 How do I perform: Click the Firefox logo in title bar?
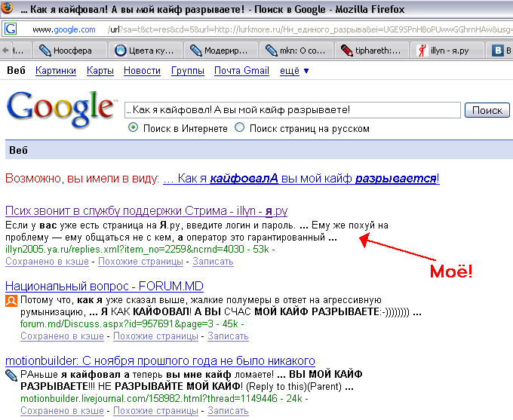click(x=6, y=8)
